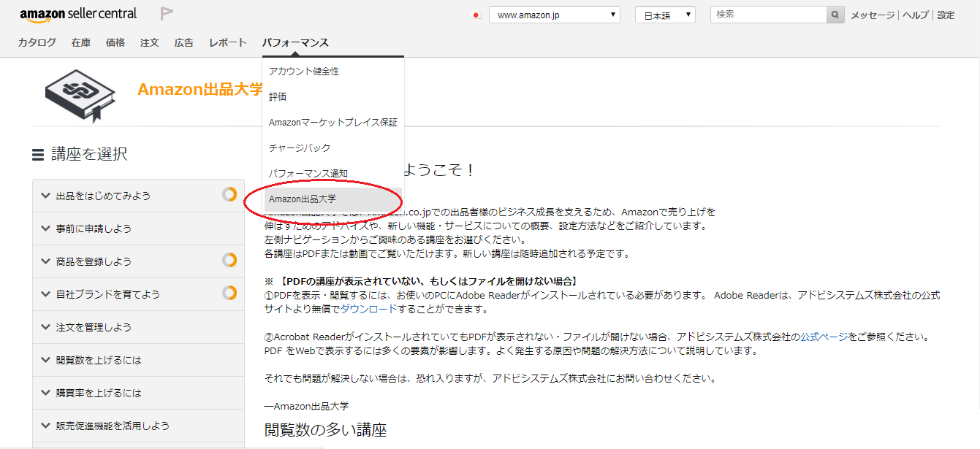The image size is (980, 449).
Task: Select Amazon出品大学 menu entry
Action: coord(333,199)
